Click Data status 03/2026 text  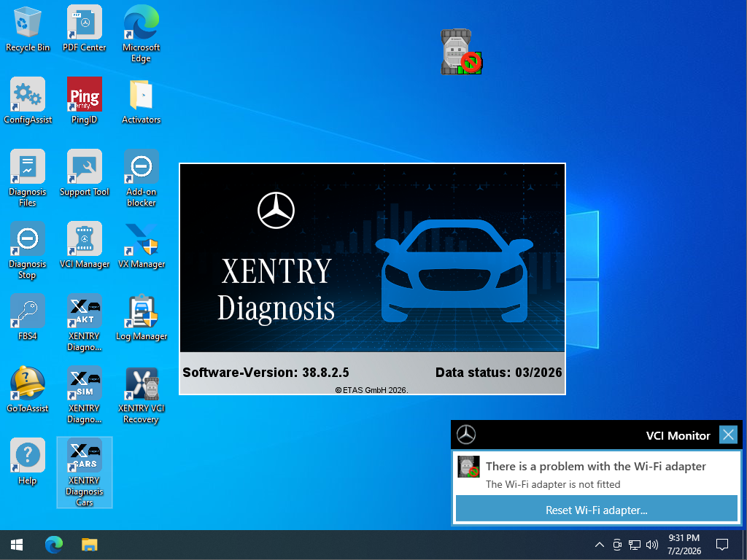[499, 373]
